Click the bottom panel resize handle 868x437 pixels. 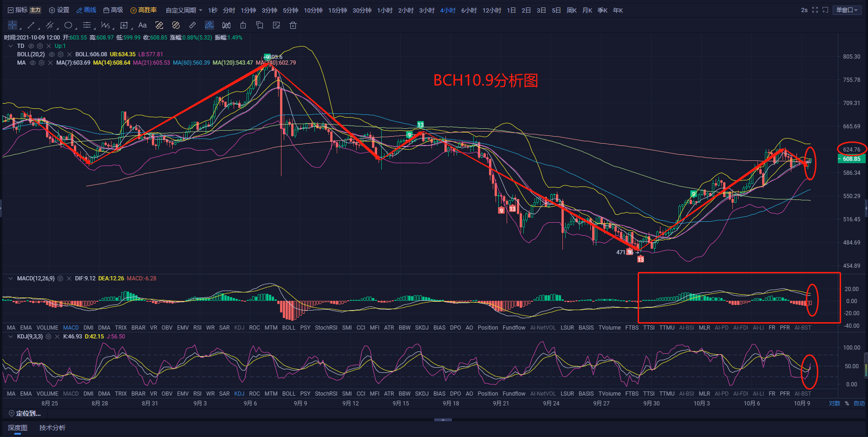click(443, 420)
